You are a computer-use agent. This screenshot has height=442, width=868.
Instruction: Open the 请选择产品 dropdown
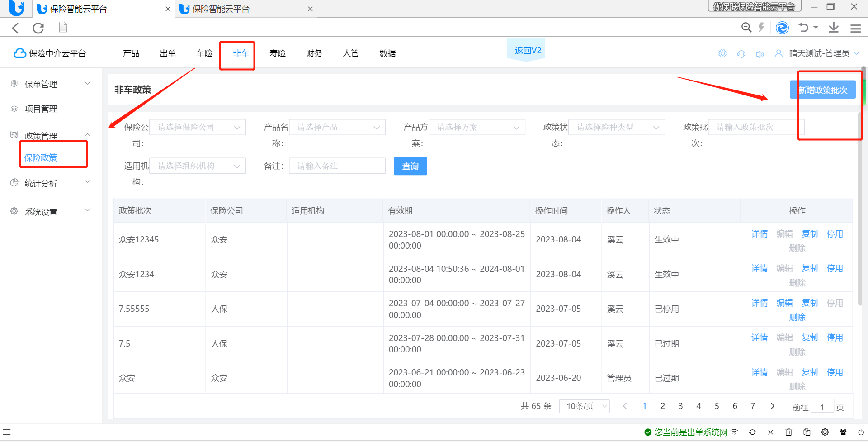pyautogui.click(x=337, y=127)
